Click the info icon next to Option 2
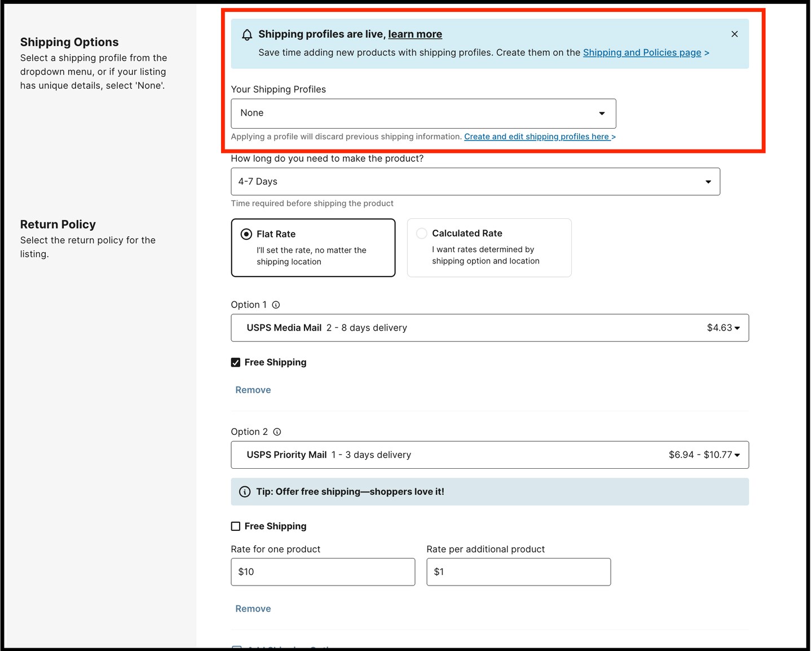The image size is (812, 651). click(277, 432)
